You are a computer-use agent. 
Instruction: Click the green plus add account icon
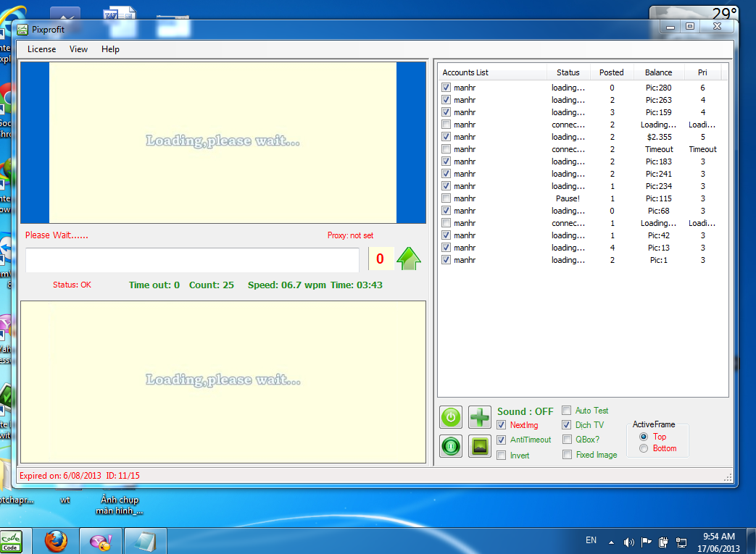click(479, 417)
